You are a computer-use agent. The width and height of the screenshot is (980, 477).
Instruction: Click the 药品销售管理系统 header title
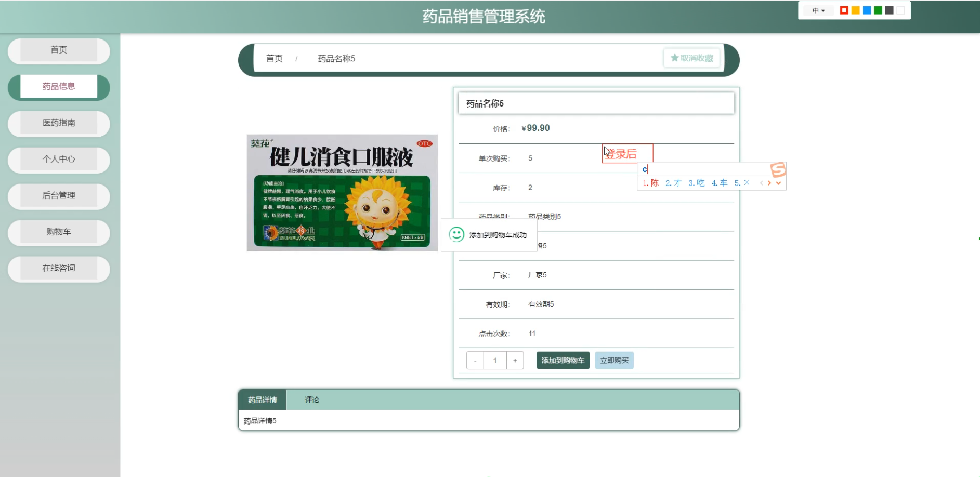(484, 16)
